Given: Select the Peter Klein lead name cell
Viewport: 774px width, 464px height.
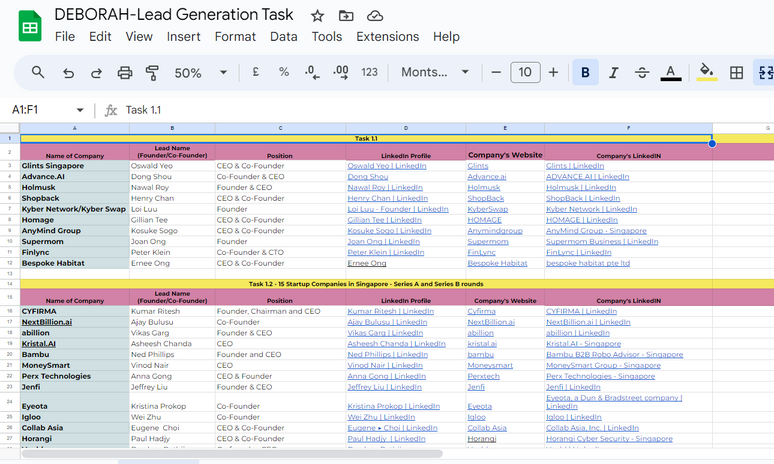Looking at the screenshot, I should pyautogui.click(x=172, y=253).
